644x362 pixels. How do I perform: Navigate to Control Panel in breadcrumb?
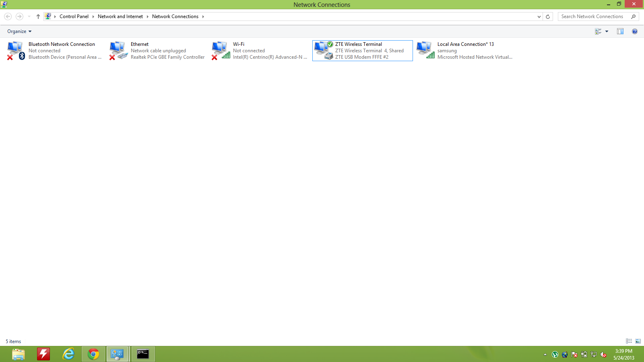coord(74,16)
